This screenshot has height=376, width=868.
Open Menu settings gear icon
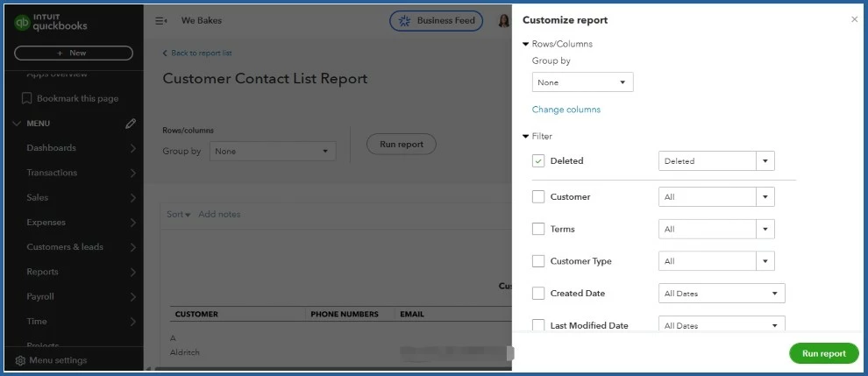tap(20, 360)
